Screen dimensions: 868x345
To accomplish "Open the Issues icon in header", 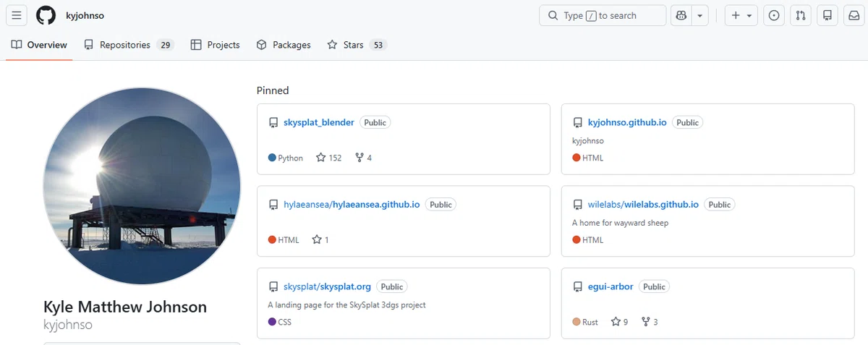I will point(774,15).
